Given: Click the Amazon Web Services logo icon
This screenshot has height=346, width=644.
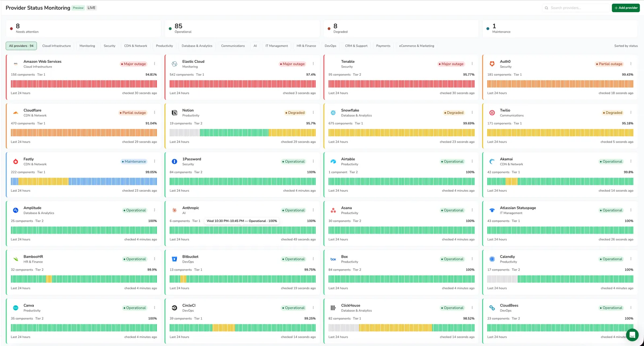Looking at the screenshot, I should tap(16, 64).
